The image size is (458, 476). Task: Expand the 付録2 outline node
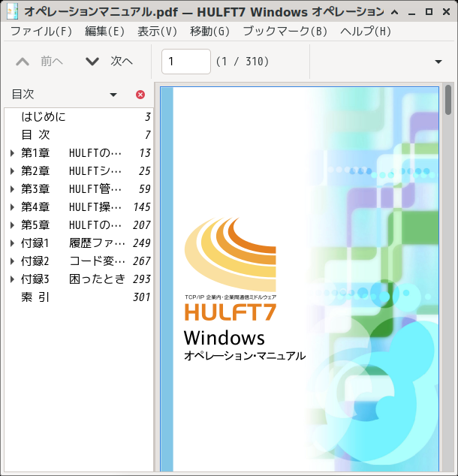[x=12, y=261]
